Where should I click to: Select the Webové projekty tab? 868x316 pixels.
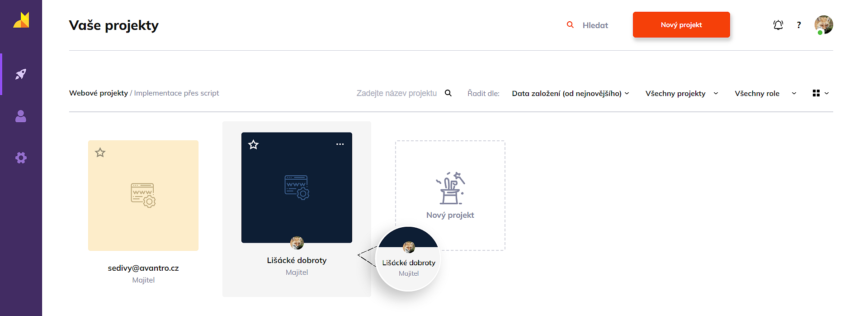click(99, 93)
